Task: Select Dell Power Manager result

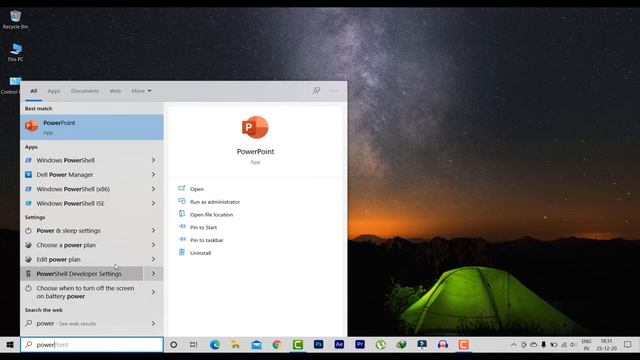Action: click(x=82, y=175)
